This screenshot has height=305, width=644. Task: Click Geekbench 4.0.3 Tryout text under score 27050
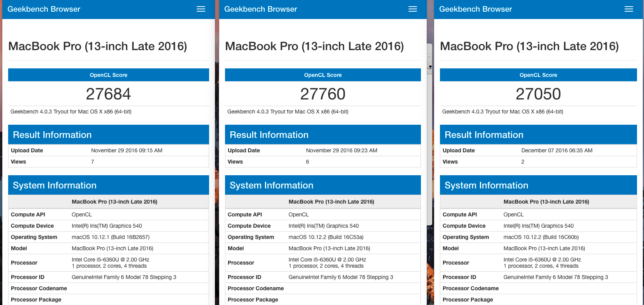(x=503, y=112)
